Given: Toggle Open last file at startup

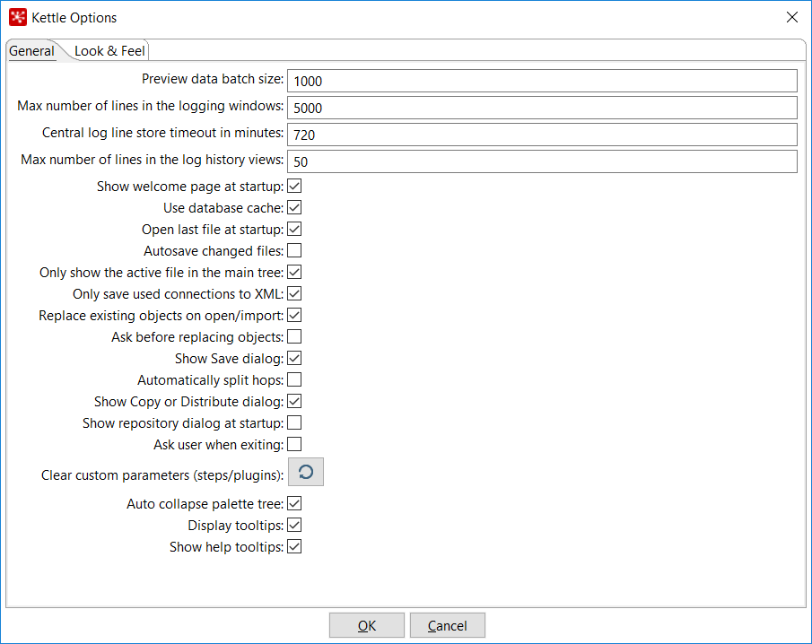Looking at the screenshot, I should pyautogui.click(x=294, y=230).
